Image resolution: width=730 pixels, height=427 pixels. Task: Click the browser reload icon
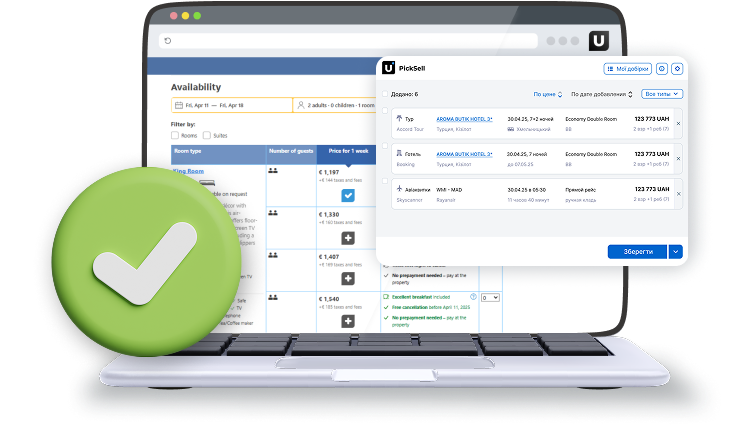168,41
